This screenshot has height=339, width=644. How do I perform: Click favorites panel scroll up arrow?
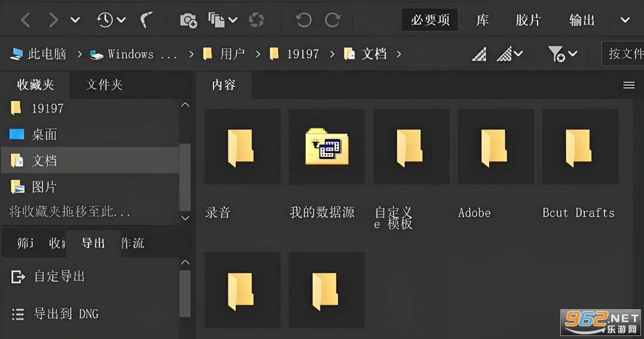pos(185,105)
